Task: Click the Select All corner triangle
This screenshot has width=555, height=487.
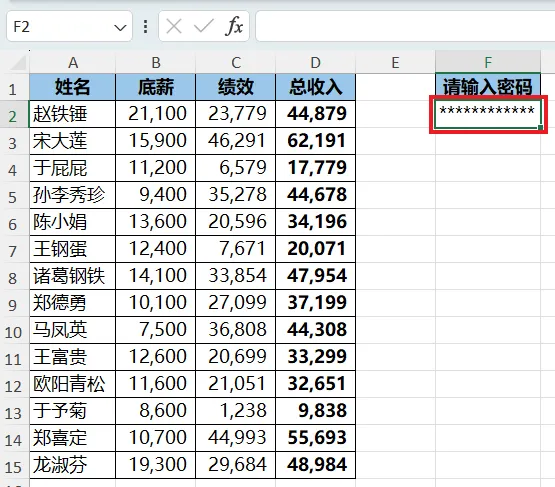Action: [17, 63]
